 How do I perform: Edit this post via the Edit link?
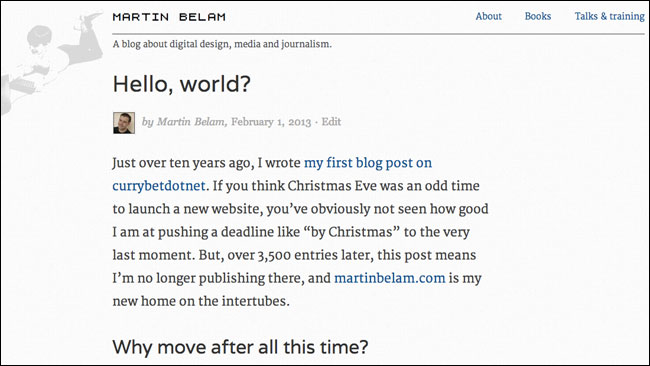(331, 122)
